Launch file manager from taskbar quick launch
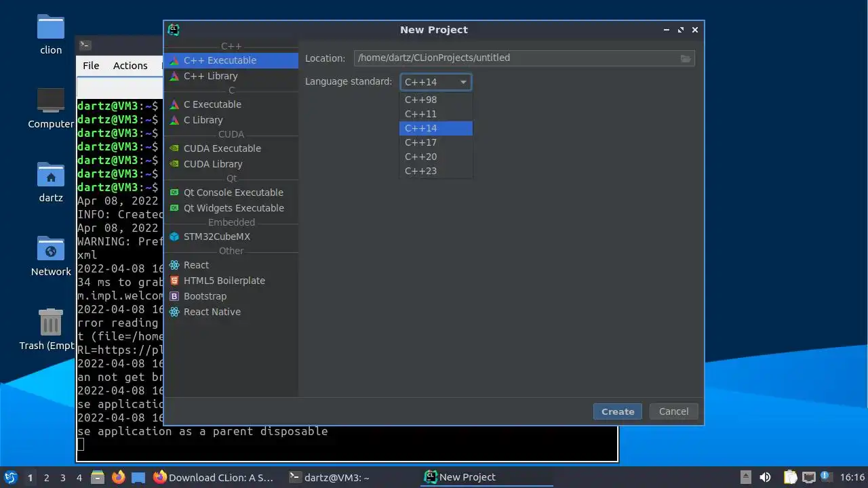Screen dimensions: 868x488 (x=98, y=477)
